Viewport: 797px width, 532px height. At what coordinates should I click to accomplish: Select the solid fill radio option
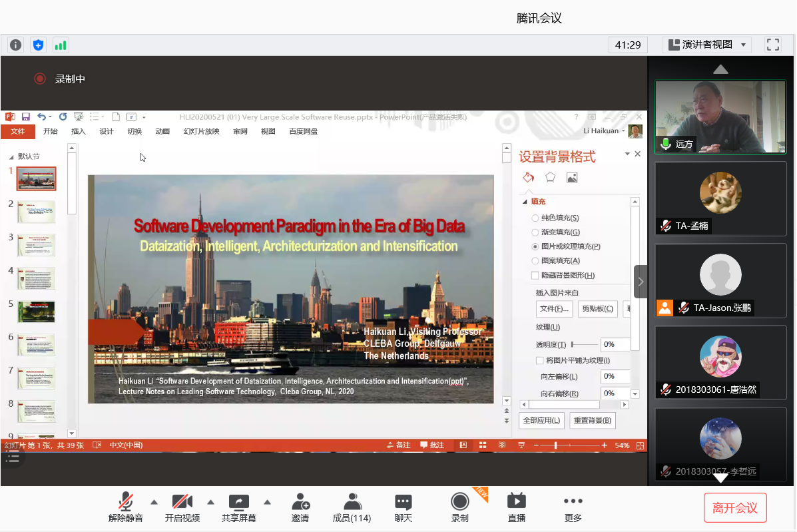click(x=535, y=218)
